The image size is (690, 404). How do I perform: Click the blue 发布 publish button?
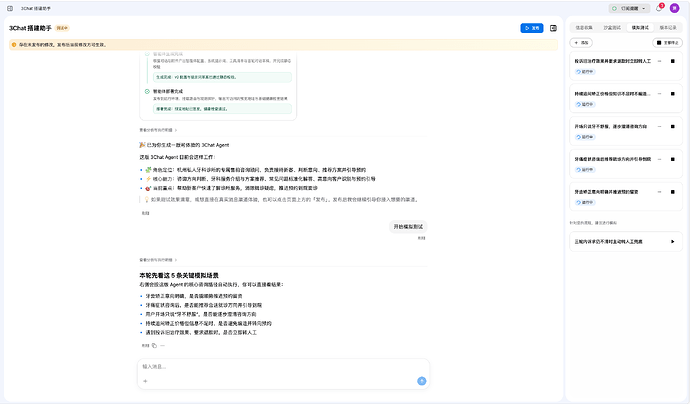point(532,28)
